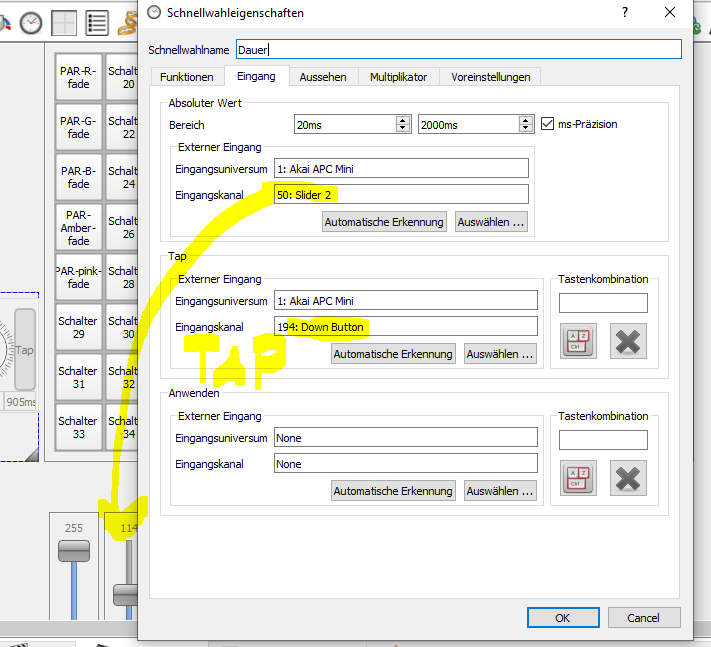The height and width of the screenshot is (647, 711).
Task: Increase the 20ms minimum range value
Action: pos(403,120)
